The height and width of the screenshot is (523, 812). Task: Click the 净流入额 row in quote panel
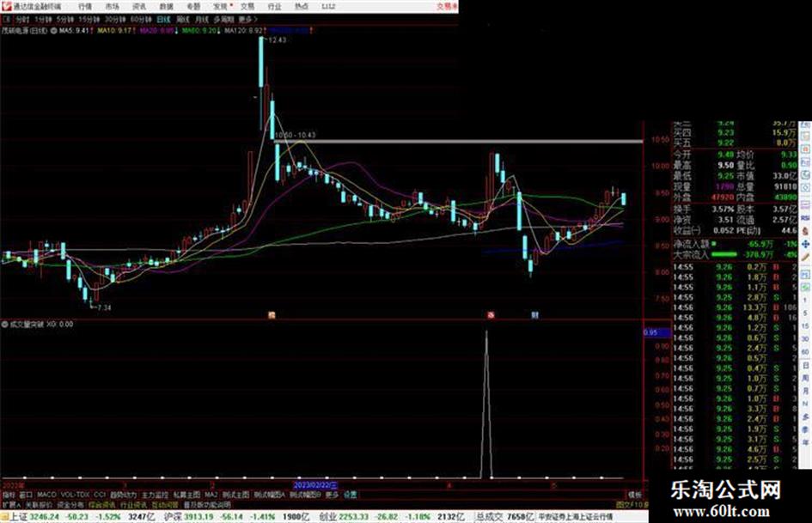(736, 244)
